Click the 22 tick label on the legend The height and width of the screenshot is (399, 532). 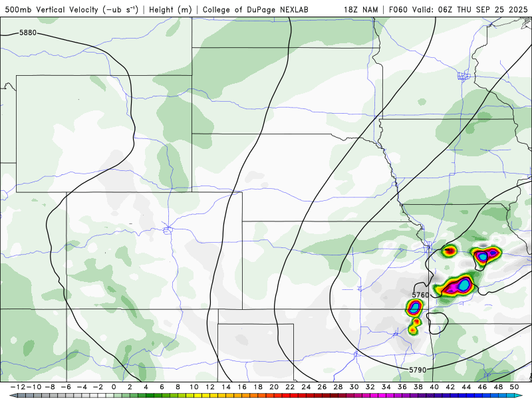click(290, 387)
